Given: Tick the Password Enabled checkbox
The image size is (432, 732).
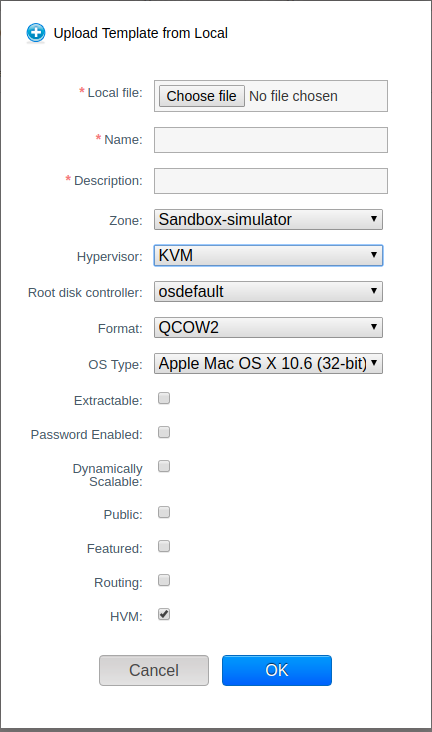Looking at the screenshot, I should coord(164,432).
